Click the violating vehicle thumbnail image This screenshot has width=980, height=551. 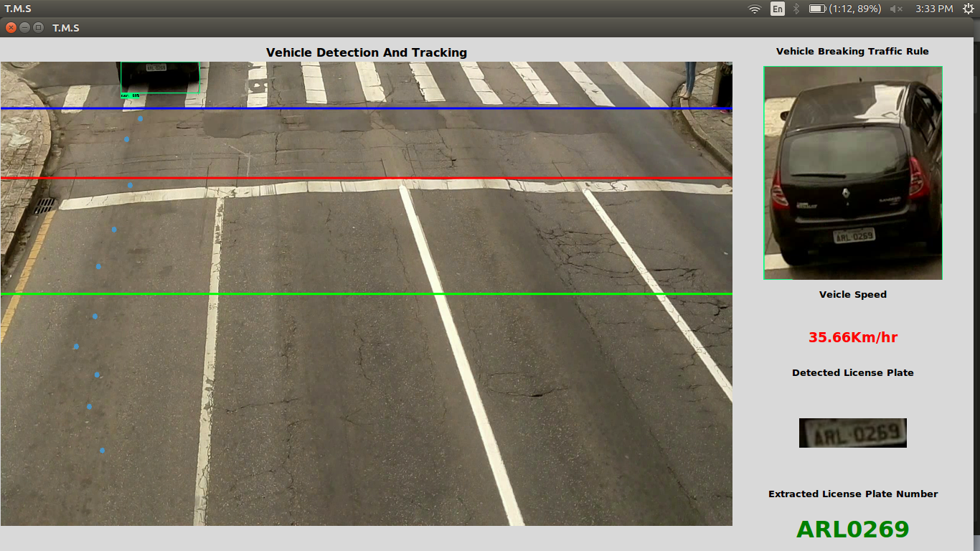click(853, 173)
